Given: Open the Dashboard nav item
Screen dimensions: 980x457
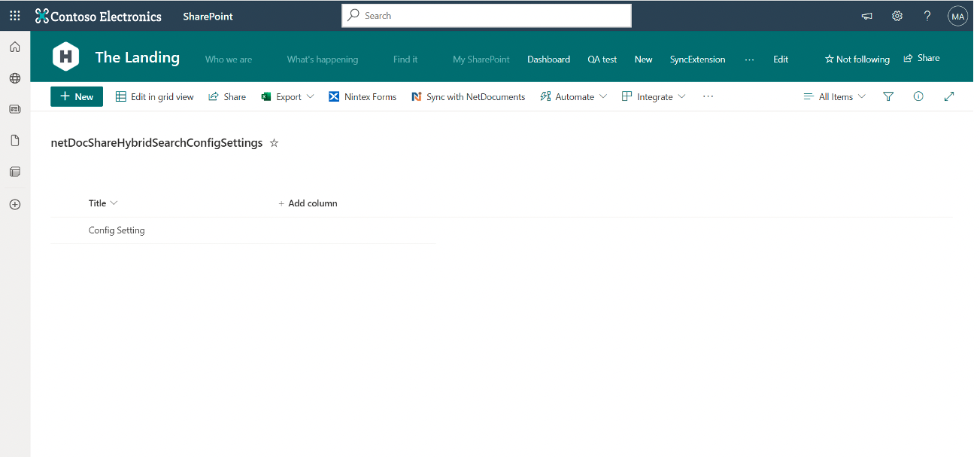Looking at the screenshot, I should pos(548,59).
